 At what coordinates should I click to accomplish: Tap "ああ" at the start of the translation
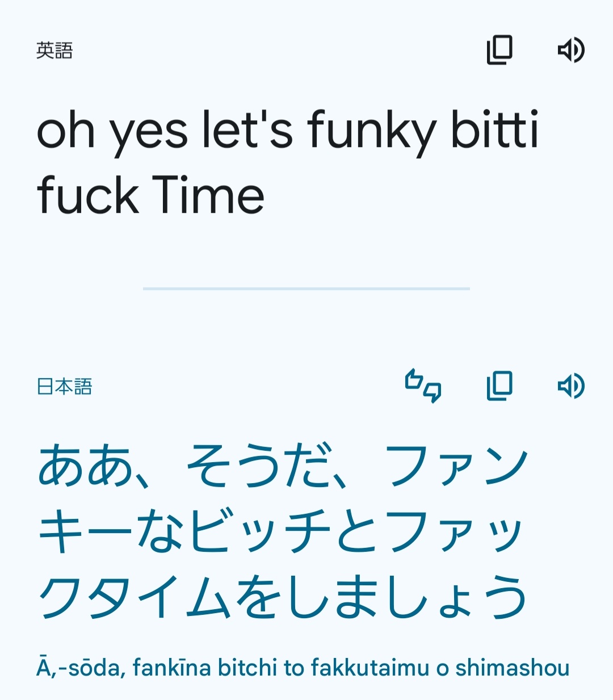coord(86,467)
